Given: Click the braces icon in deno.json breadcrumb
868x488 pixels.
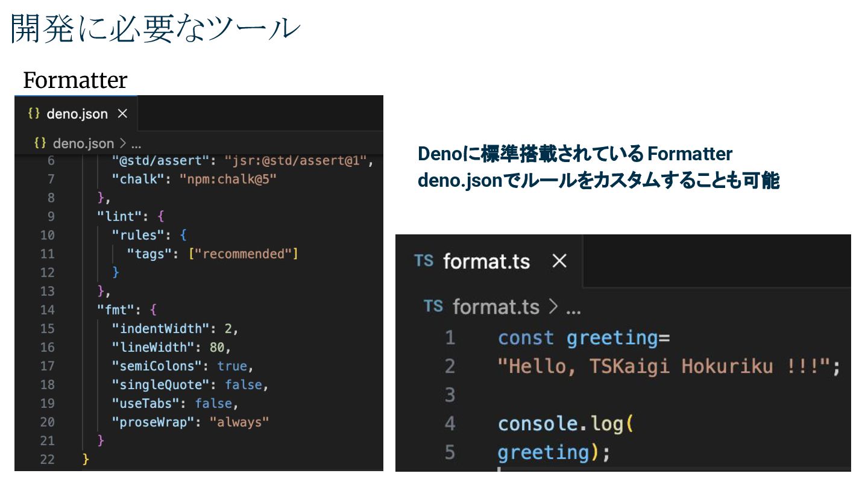Looking at the screenshot, I should [x=40, y=143].
